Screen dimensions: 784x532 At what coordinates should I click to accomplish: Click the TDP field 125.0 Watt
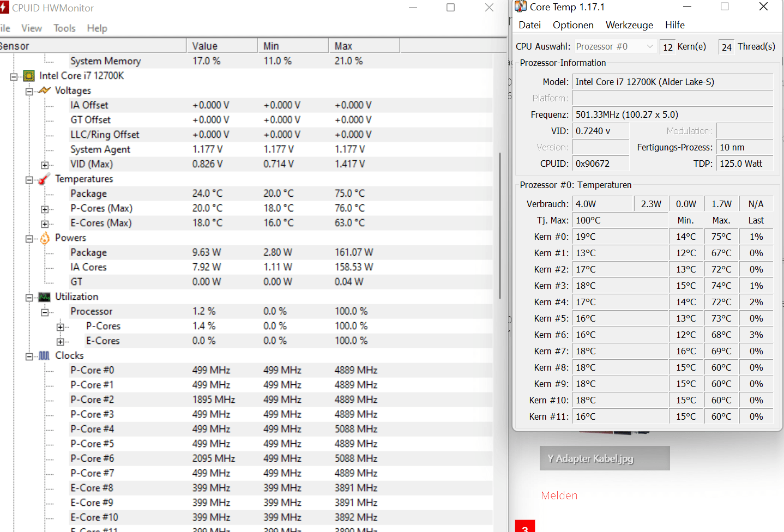[x=745, y=164]
